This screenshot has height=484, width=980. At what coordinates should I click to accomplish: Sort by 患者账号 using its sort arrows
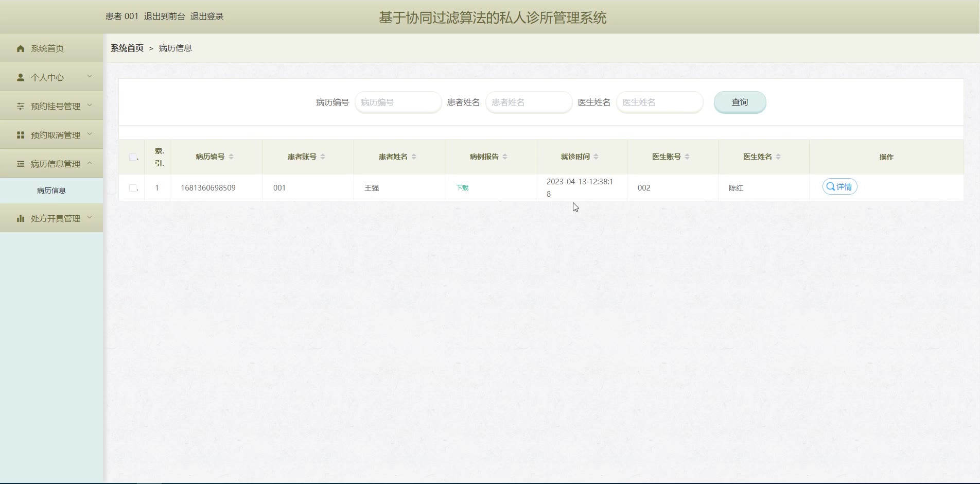pyautogui.click(x=323, y=157)
